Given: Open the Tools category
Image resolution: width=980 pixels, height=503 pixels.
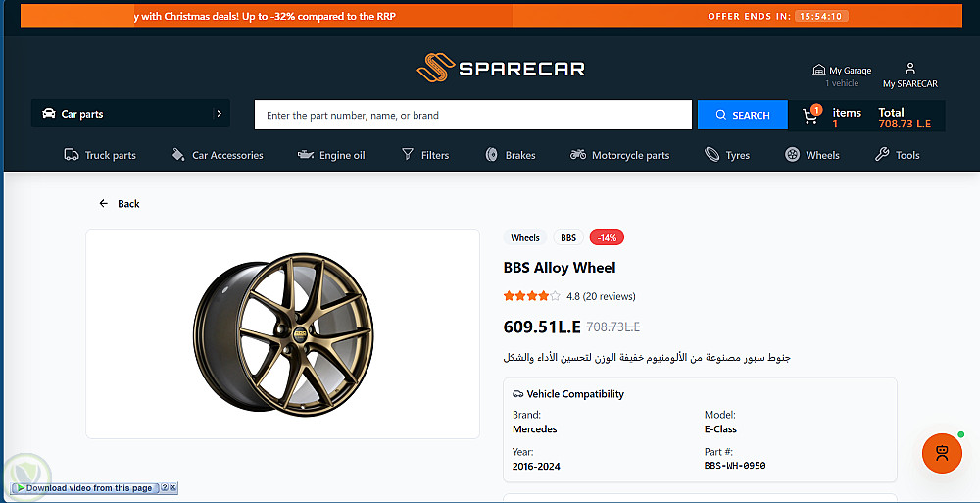Looking at the screenshot, I should tap(898, 155).
